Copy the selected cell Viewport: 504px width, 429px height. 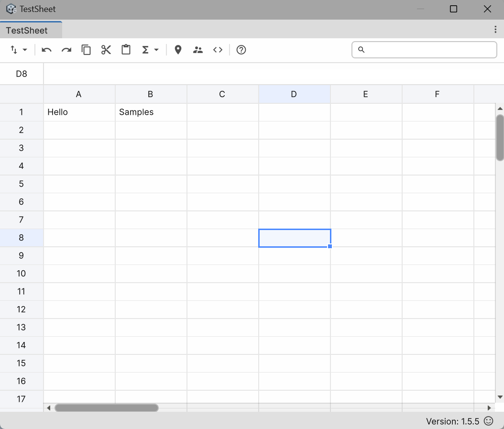86,50
